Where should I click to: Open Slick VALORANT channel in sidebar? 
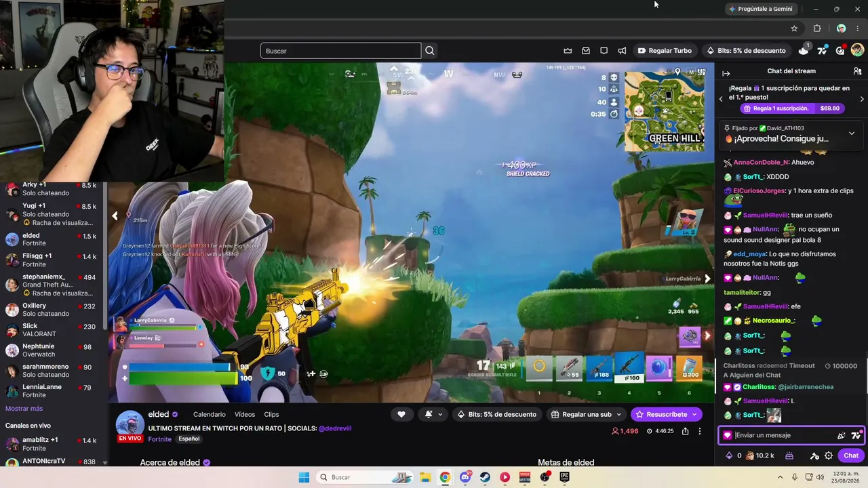tap(52, 330)
